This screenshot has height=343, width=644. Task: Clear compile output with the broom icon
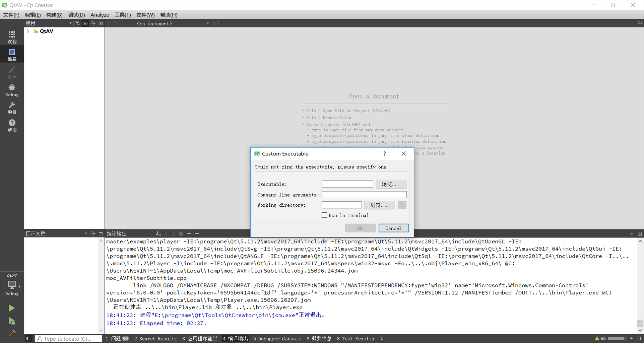pyautogui.click(x=158, y=233)
